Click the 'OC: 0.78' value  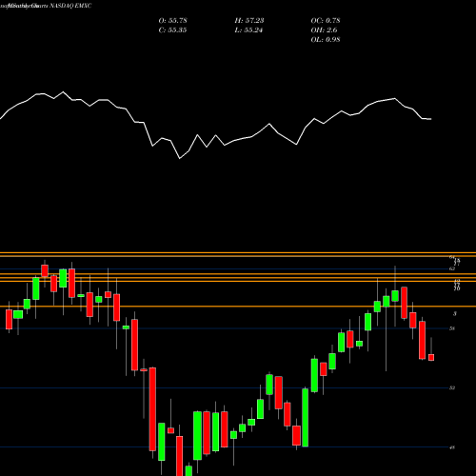tap(326, 21)
